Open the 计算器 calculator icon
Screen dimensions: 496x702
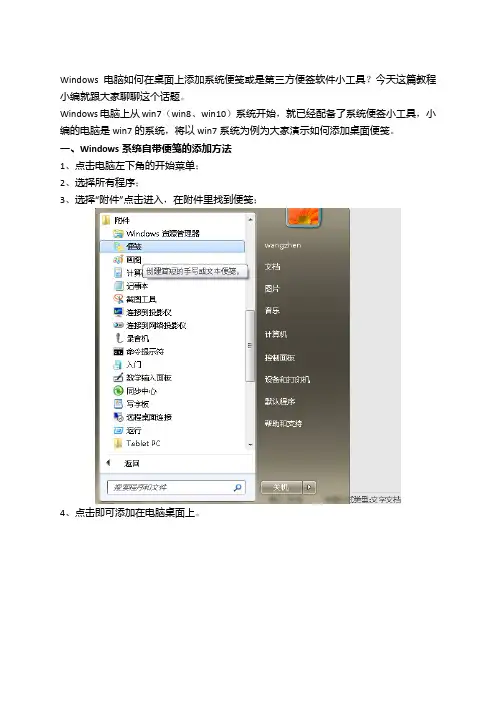pos(118,273)
